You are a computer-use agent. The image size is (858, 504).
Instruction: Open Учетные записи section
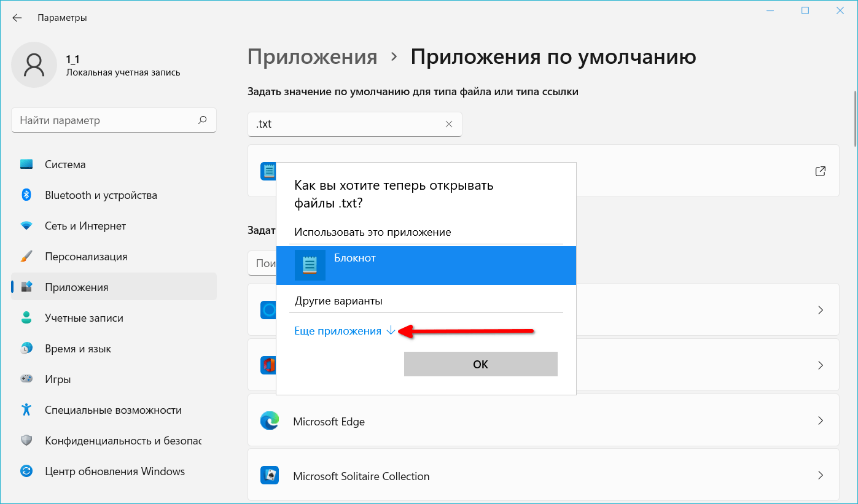click(x=114, y=318)
